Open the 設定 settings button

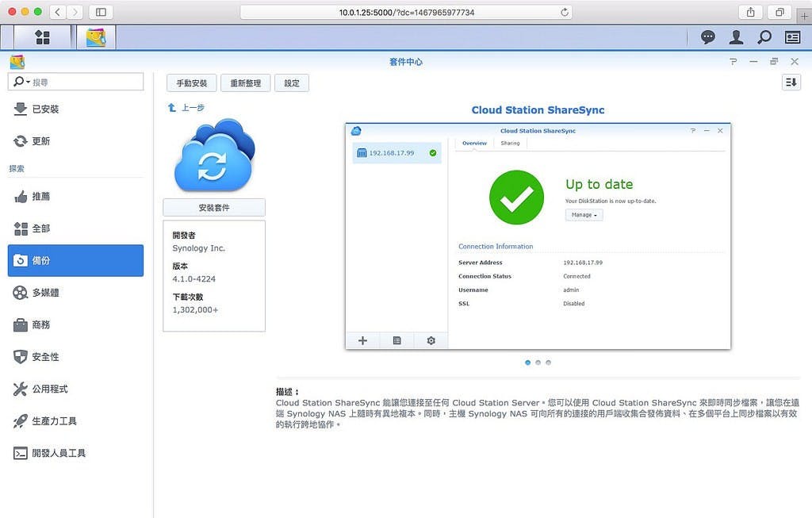point(292,82)
